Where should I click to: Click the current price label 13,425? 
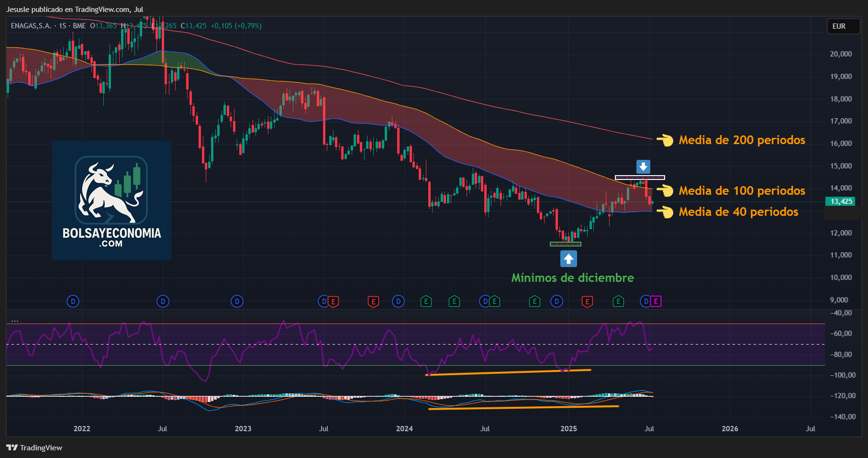841,201
